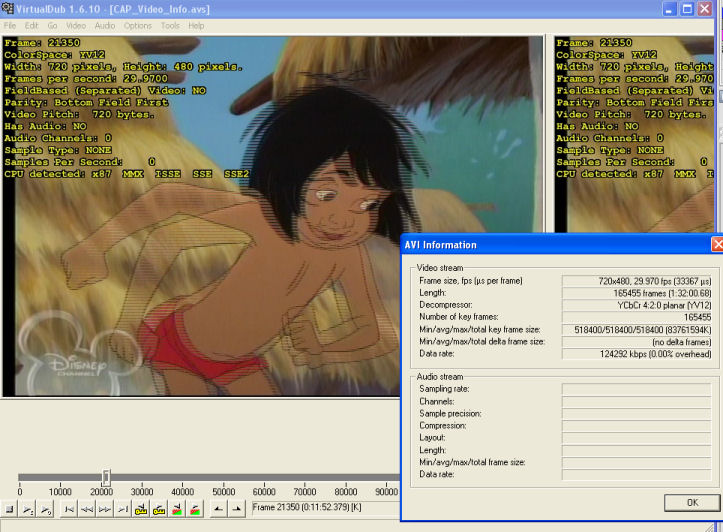
Task: Click the empty audio Channels value field
Action: [637, 402]
